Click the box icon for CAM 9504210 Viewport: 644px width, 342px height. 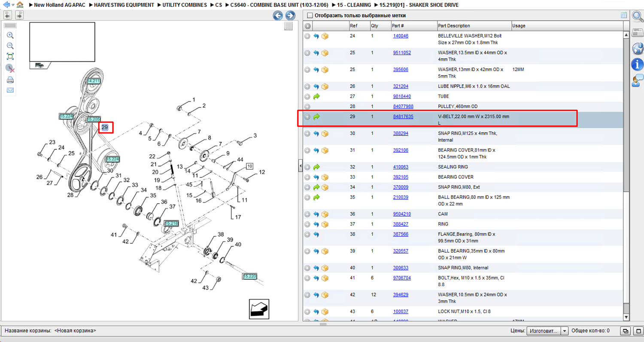325,214
